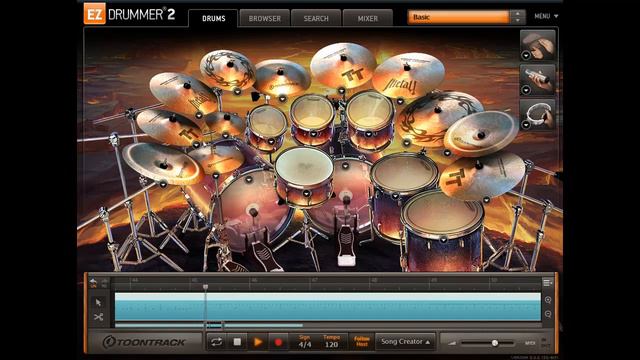Viewport: 640px width, 360px height.
Task: Select the scissors split tool
Action: [98, 317]
